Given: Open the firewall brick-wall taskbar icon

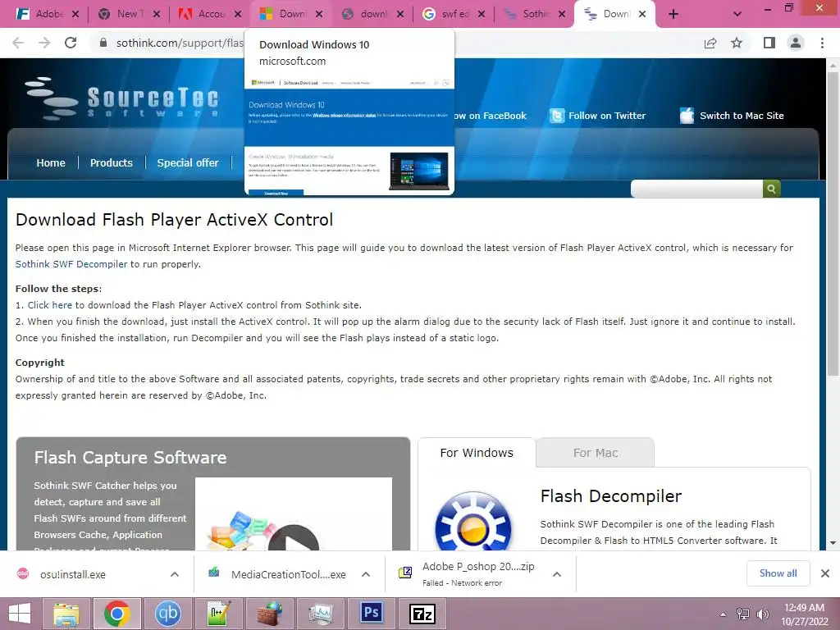Looking at the screenshot, I should pos(270,614).
